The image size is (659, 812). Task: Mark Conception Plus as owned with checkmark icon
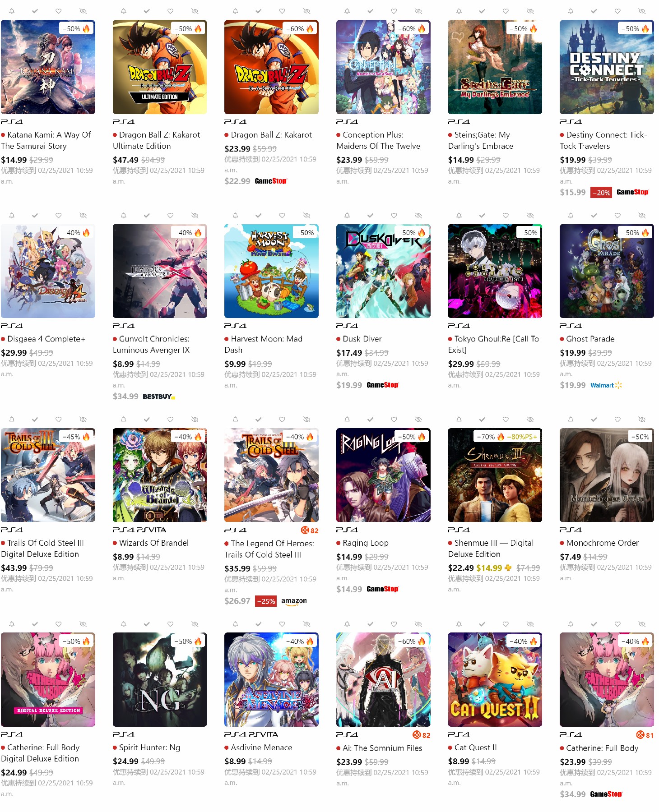(x=370, y=11)
